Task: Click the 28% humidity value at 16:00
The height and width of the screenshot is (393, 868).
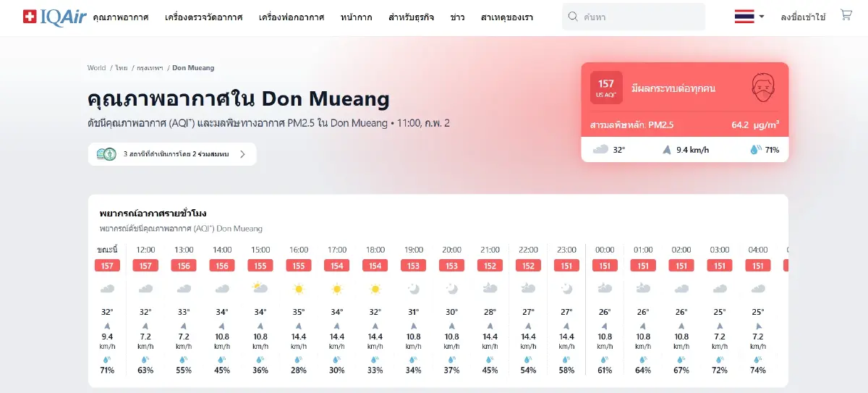Action: (298, 370)
